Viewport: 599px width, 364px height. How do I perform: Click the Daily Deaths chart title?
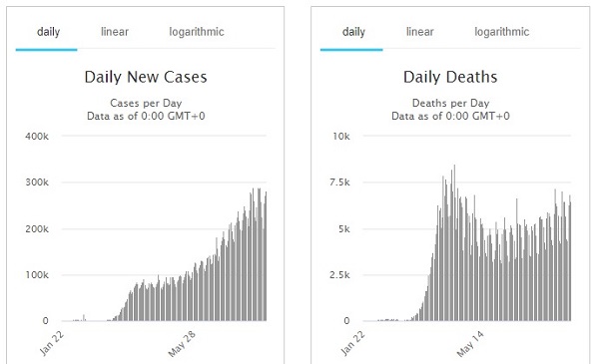pos(450,77)
